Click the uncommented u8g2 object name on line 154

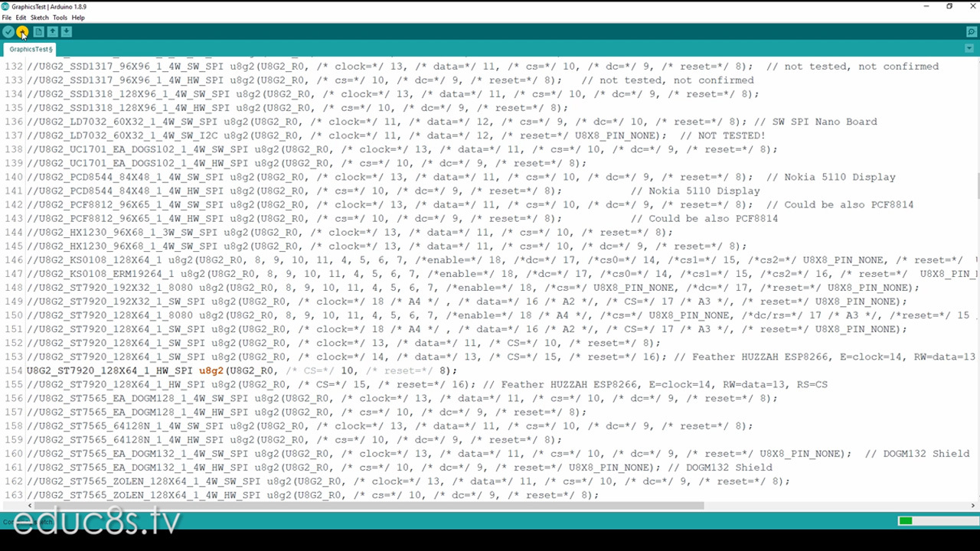tap(211, 370)
